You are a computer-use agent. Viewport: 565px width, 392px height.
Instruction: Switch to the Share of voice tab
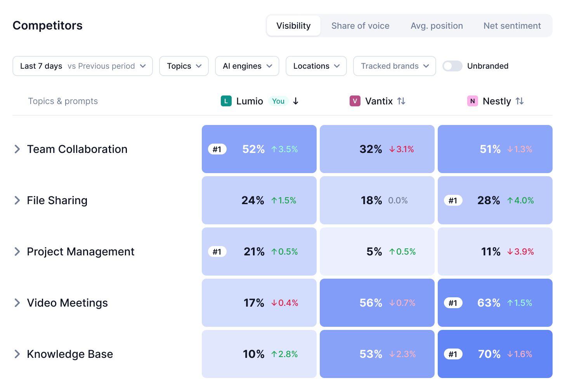360,26
